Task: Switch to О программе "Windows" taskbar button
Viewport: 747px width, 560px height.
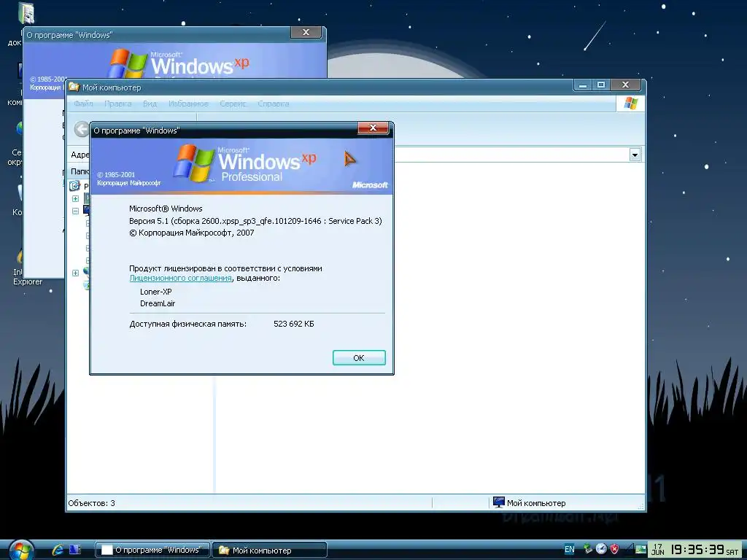Action: (152, 550)
